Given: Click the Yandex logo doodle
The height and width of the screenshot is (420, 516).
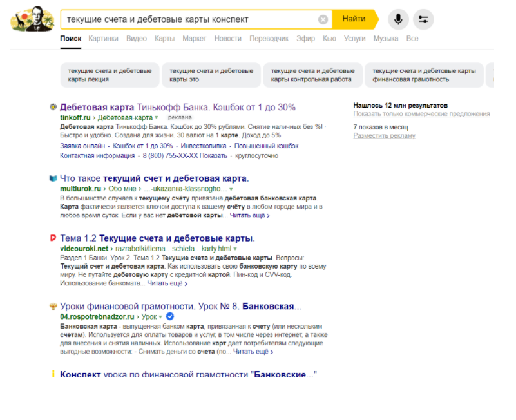Looking at the screenshot, I should coord(32,19).
